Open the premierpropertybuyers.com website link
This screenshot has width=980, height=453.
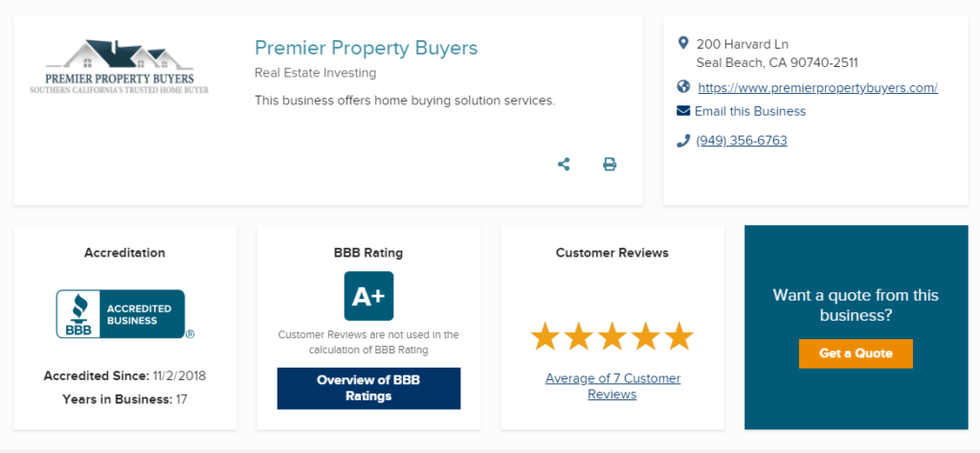817,87
